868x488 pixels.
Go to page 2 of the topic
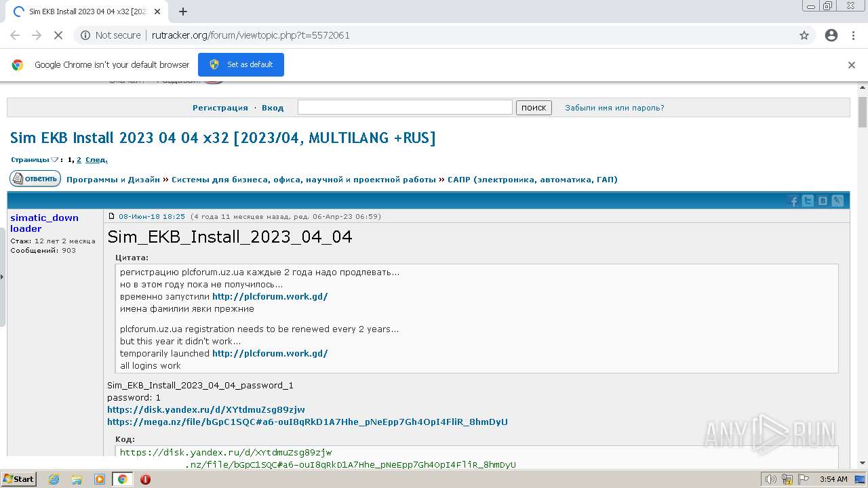79,160
